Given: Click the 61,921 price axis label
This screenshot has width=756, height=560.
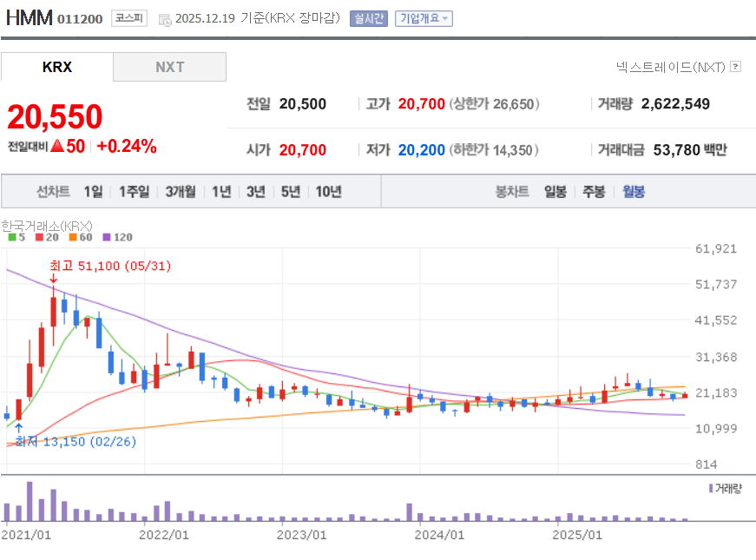Looking at the screenshot, I should pos(716,249).
